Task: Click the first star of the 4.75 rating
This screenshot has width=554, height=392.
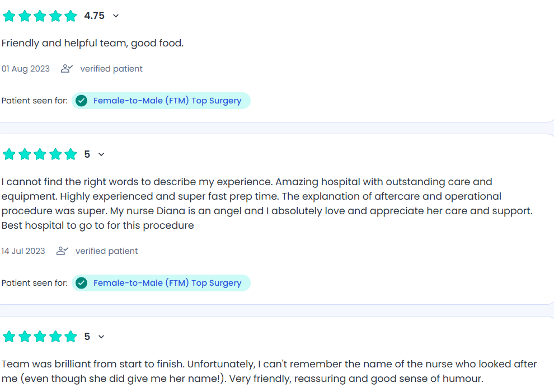Action: point(9,16)
